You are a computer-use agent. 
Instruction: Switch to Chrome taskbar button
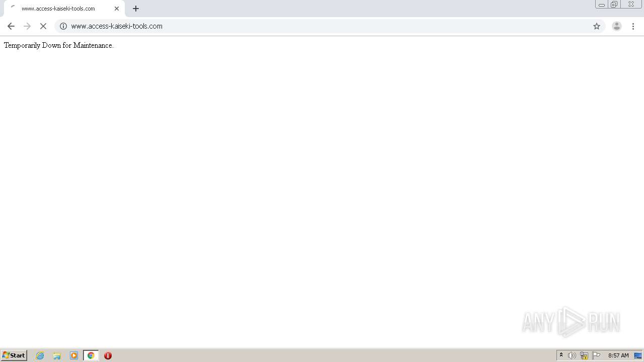pos(91,355)
